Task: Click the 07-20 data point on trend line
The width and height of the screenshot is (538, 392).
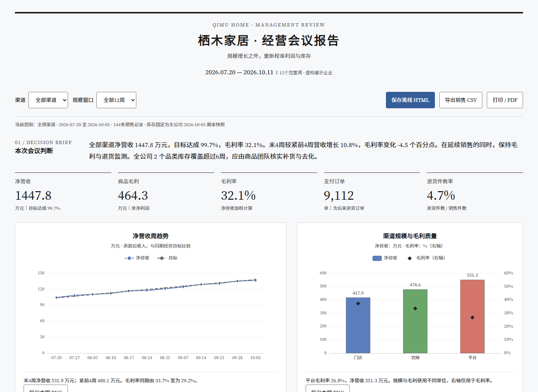Action: point(56,298)
